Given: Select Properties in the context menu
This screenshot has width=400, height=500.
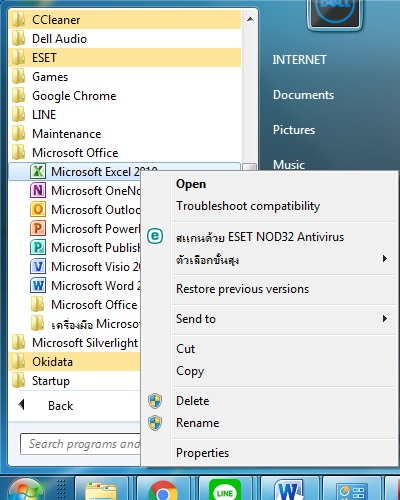Looking at the screenshot, I should point(202,453).
